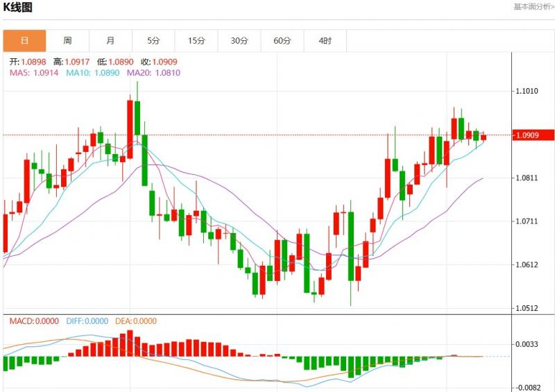Click the low price 低: 1.0890
The width and height of the screenshot is (555, 392).
(x=115, y=62)
